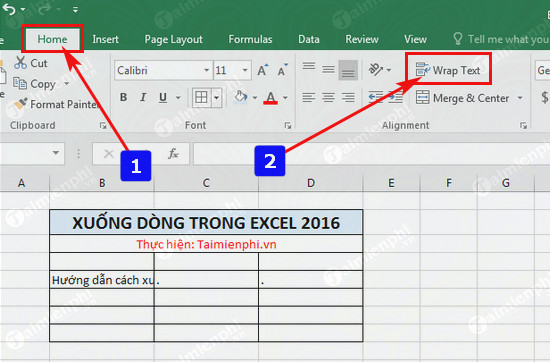550x362 pixels.
Task: Select Align Right icon
Action: [348, 97]
